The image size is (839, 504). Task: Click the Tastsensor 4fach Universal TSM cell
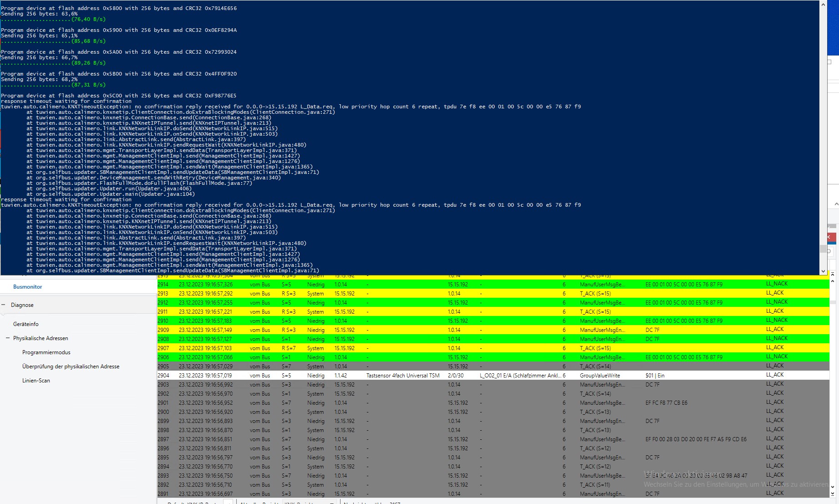click(402, 376)
